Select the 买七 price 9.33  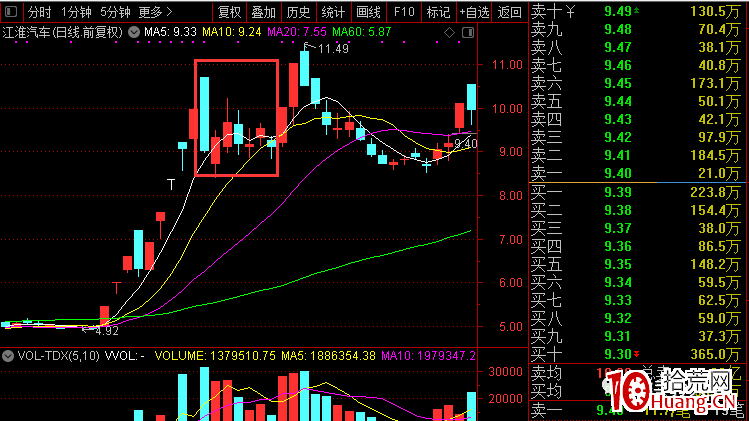pos(618,301)
